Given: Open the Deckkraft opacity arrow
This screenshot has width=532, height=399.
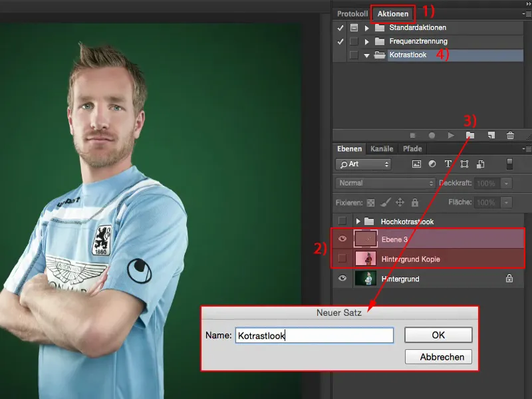Looking at the screenshot, I should (506, 184).
